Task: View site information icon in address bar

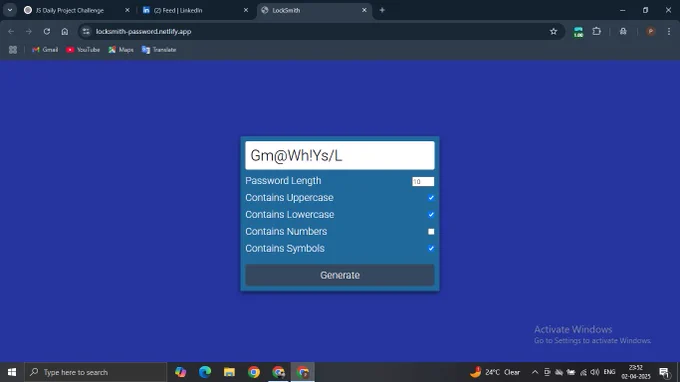Action: [86, 32]
